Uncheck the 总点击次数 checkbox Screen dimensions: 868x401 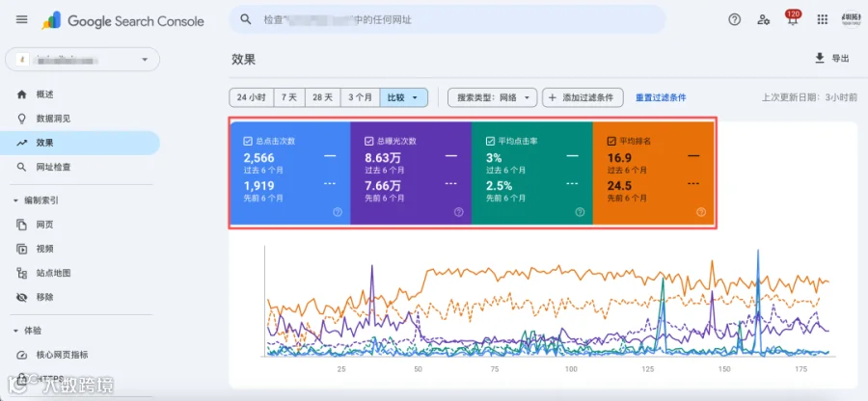point(248,141)
